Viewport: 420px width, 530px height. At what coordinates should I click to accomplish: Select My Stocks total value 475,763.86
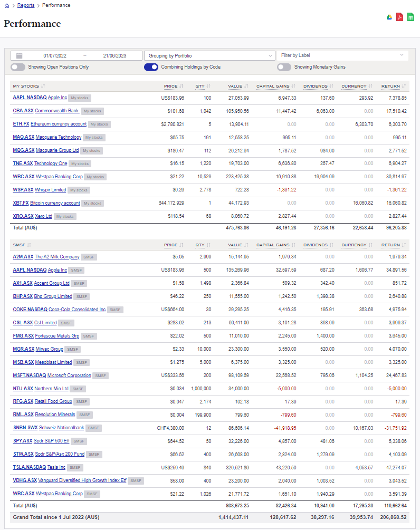click(x=237, y=228)
